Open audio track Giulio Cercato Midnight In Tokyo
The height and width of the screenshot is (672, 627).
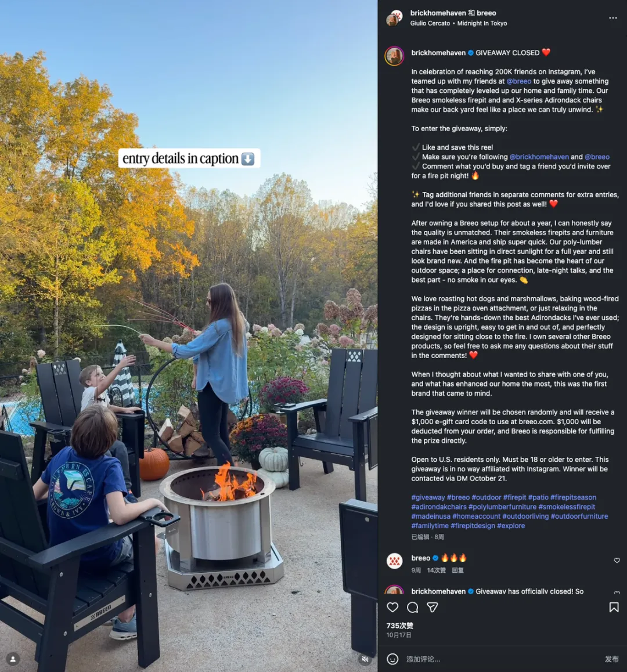point(459,23)
